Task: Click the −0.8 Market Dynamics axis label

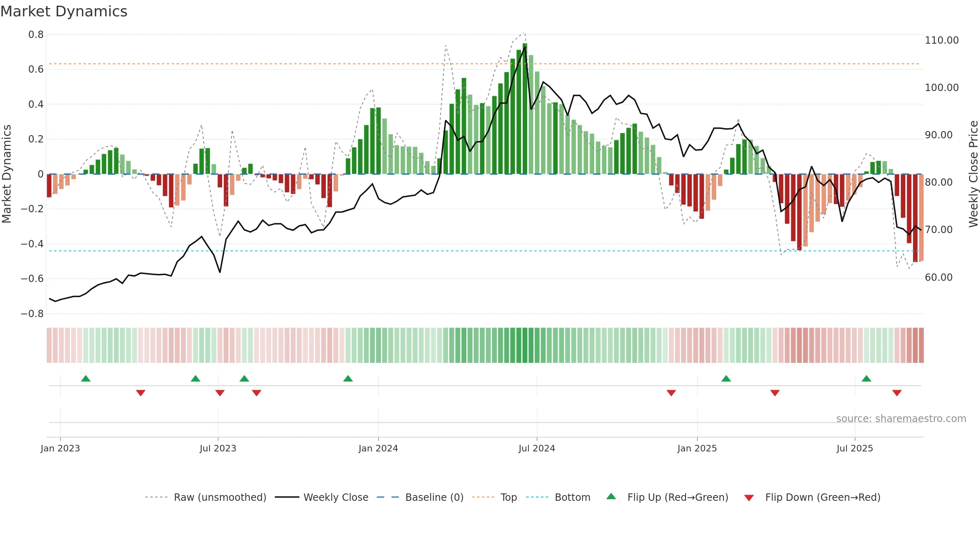Action: [x=32, y=313]
